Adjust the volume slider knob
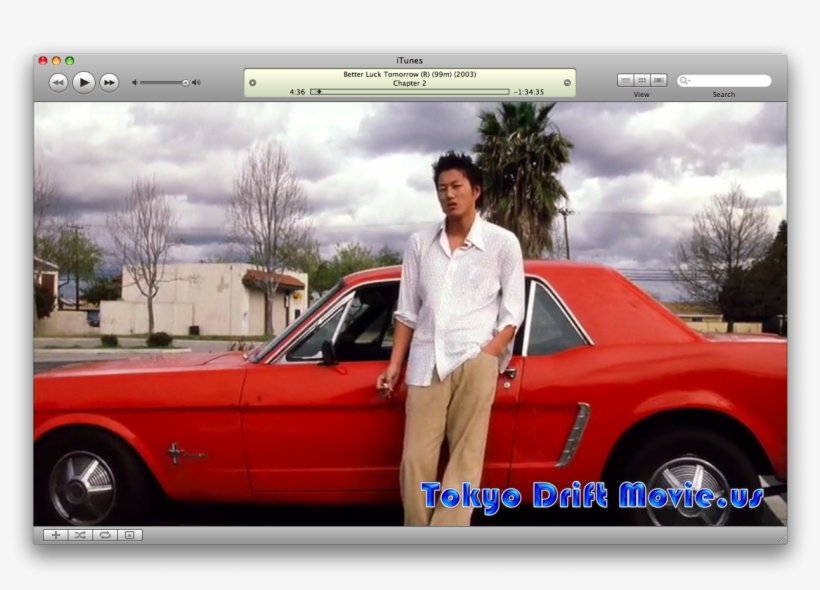Screen dimensions: 820x590 185,83
